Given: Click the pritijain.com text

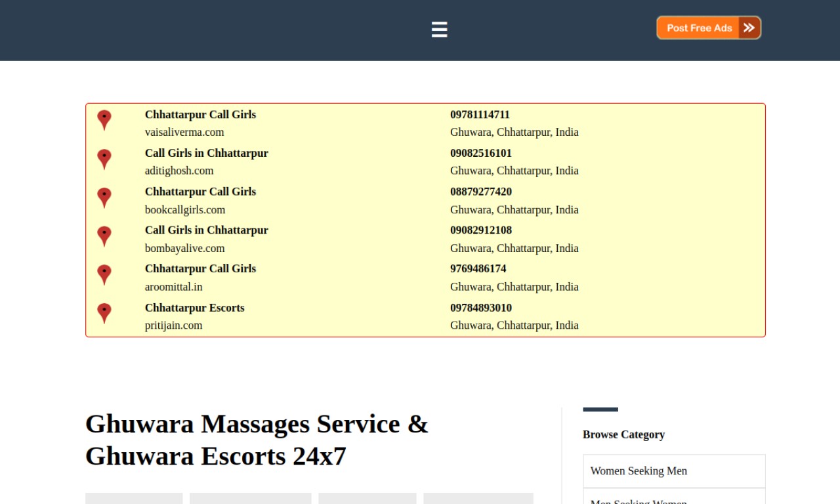Looking at the screenshot, I should 174,325.
